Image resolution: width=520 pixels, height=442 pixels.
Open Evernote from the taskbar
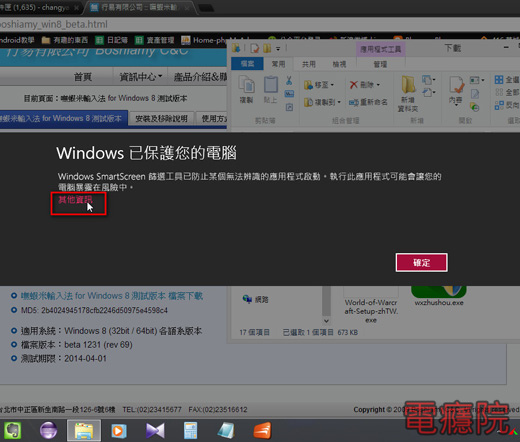point(13,430)
